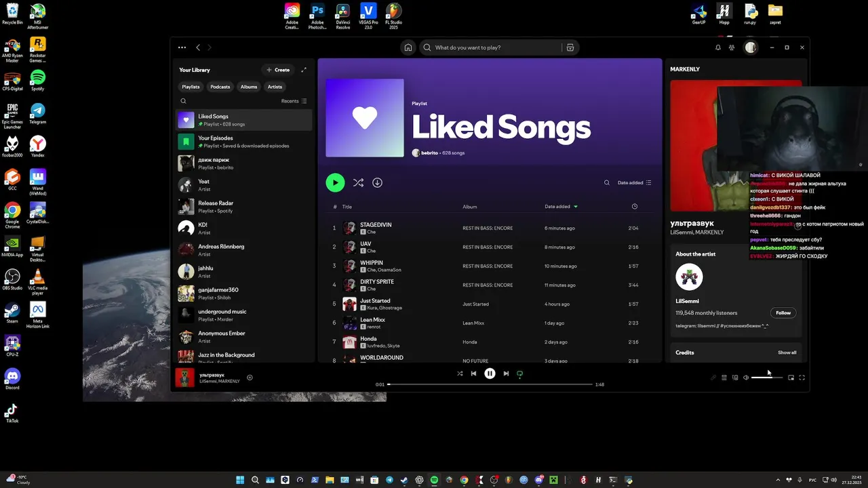Viewport: 868px width, 488px height.
Task: Enter full screen via player bar icon
Action: [x=802, y=378]
